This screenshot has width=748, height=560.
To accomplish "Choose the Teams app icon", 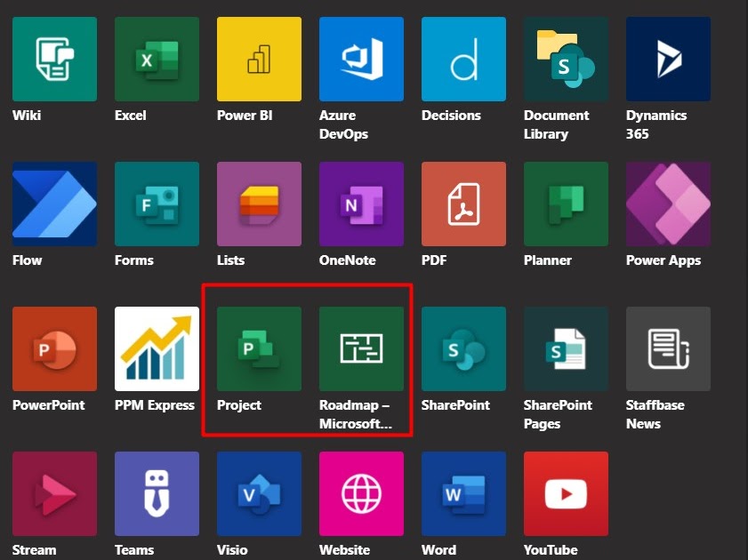I will 157,493.
